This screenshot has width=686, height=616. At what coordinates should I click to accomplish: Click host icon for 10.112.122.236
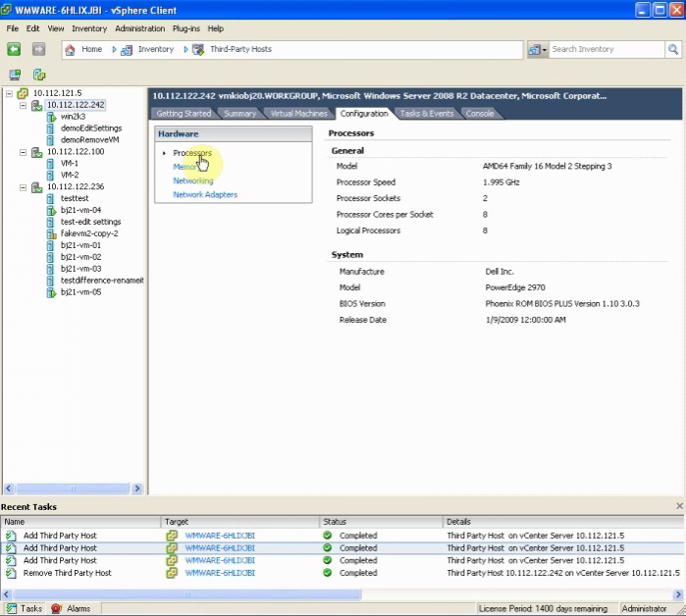click(x=36, y=187)
